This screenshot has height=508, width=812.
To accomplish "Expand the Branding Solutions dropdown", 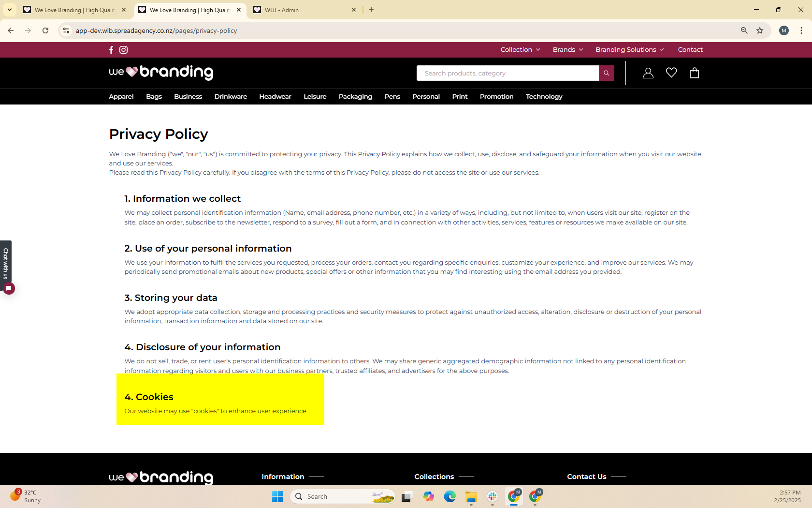I will pos(629,50).
